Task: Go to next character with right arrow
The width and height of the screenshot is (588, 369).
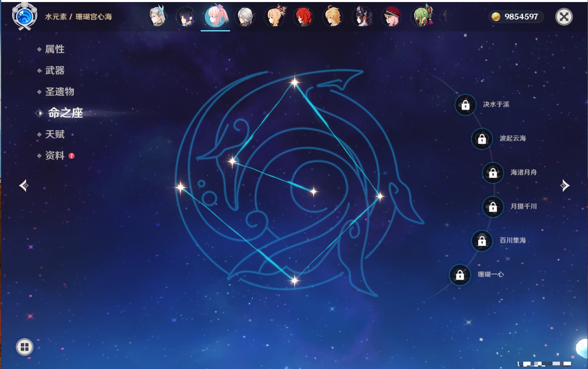Action: tap(564, 186)
